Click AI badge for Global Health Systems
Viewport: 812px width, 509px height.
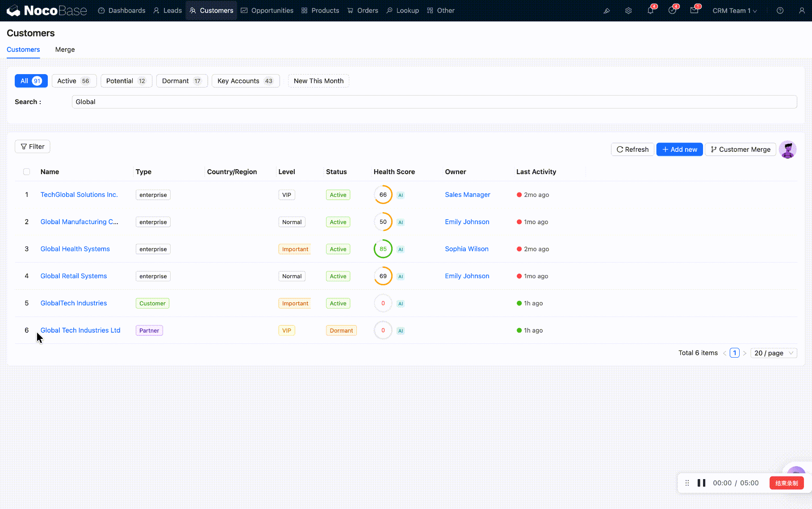[x=401, y=250]
